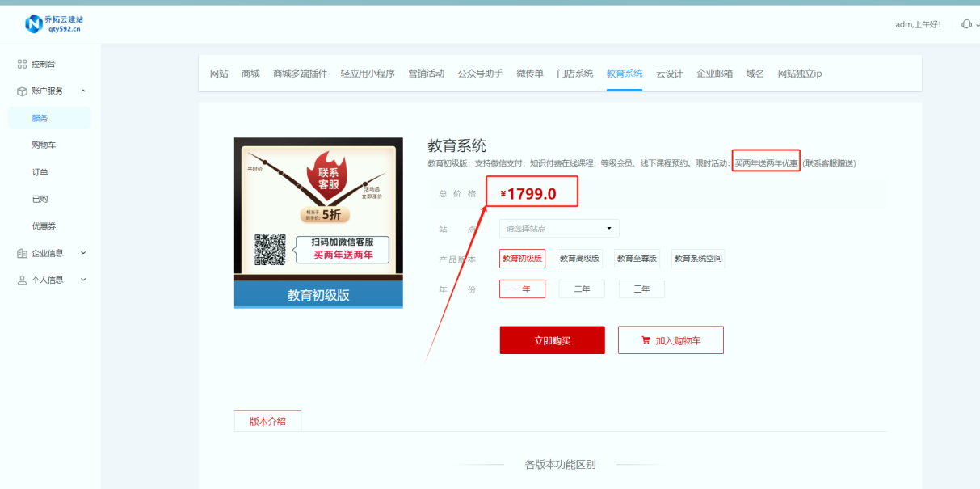Viewport: 980px width, 489px height.
Task: Select the 教育高级版 product version
Action: click(x=580, y=259)
